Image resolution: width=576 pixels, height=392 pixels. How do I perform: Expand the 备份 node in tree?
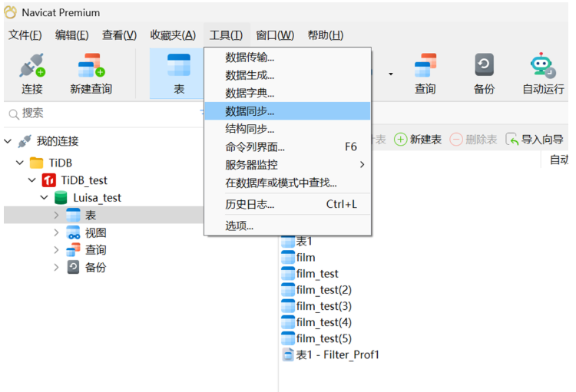tap(56, 268)
